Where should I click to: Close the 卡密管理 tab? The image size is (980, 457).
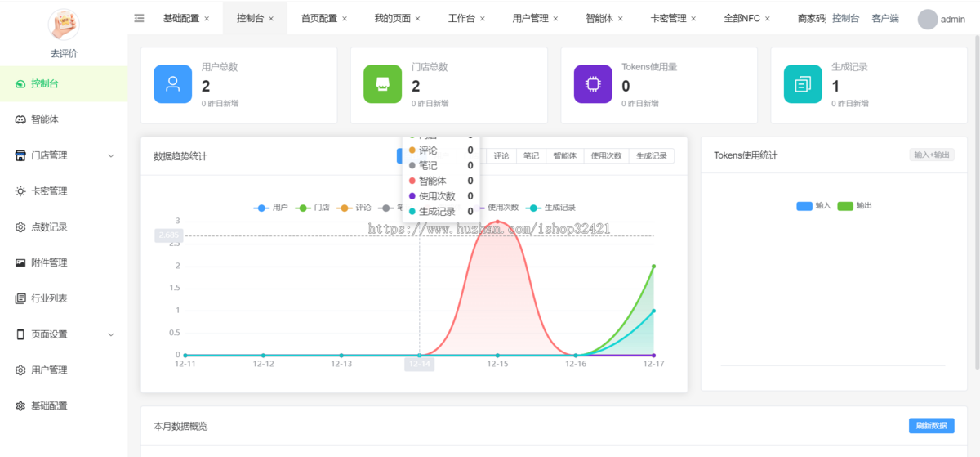[x=694, y=19]
